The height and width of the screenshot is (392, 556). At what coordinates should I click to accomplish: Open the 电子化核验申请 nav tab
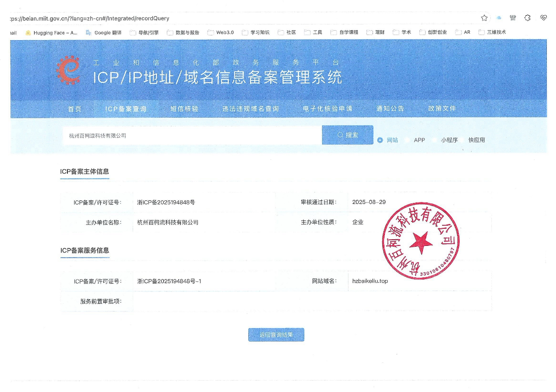click(x=327, y=109)
